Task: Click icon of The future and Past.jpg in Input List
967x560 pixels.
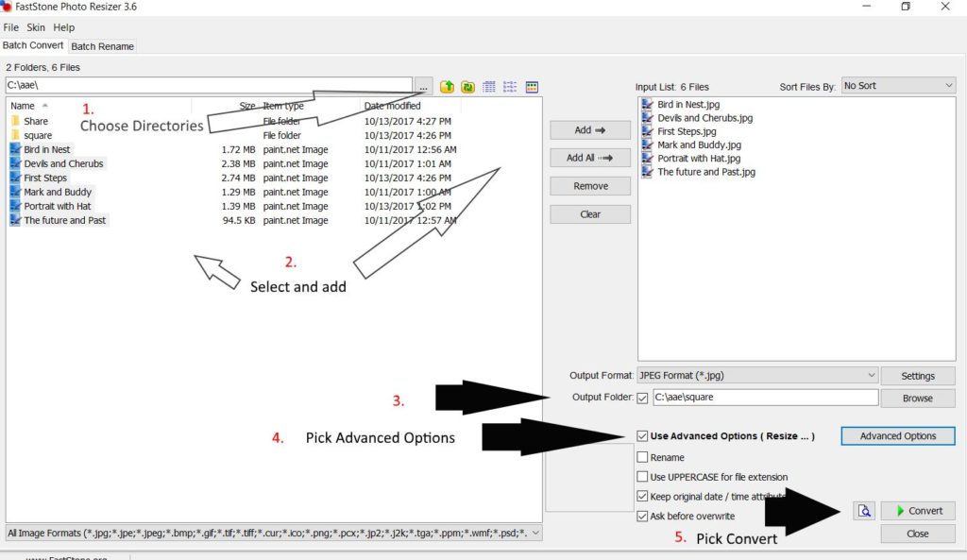Action: coord(647,172)
